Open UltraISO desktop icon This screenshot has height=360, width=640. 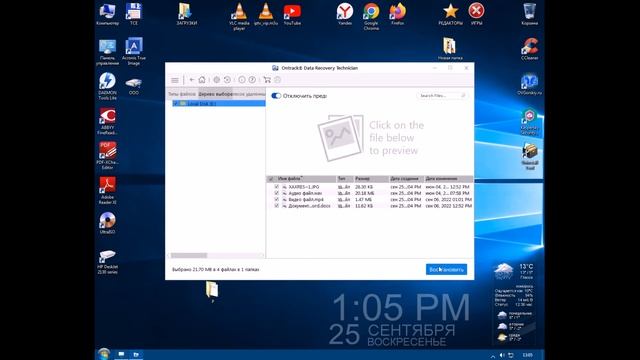[x=107, y=223]
